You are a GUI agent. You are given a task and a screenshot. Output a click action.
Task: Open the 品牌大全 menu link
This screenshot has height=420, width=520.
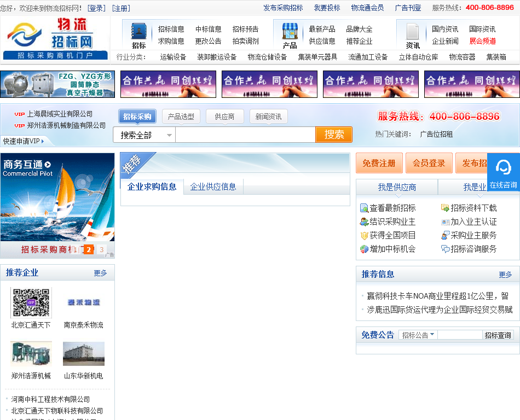pos(359,29)
